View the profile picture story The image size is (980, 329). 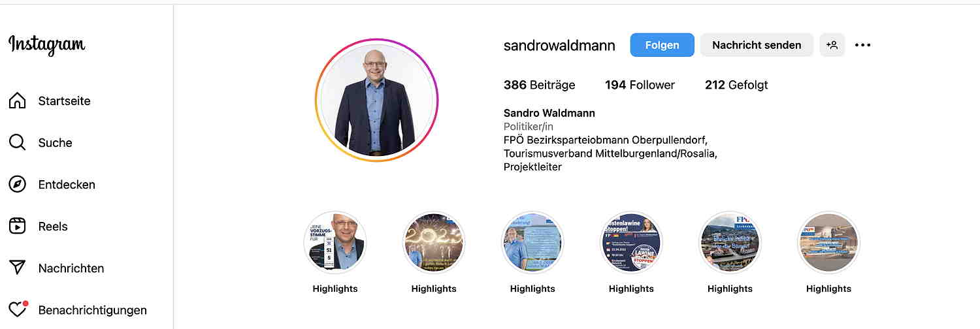376,101
